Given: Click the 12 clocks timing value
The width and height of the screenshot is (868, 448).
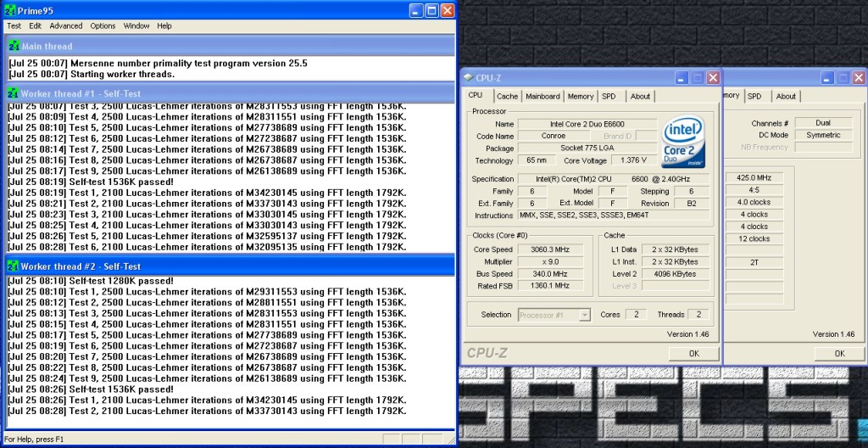Looking at the screenshot, I should (x=754, y=239).
